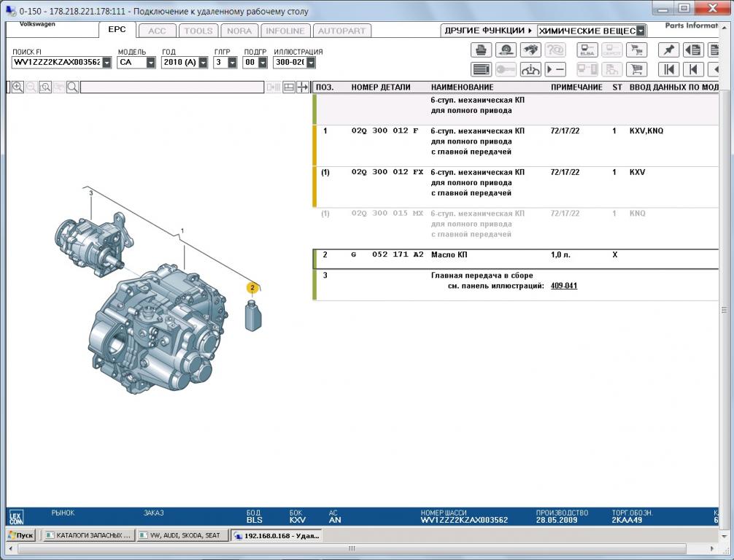The height and width of the screenshot is (560, 734).
Task: Open the ПОИСК FI VIN dropdown
Action: (x=107, y=62)
